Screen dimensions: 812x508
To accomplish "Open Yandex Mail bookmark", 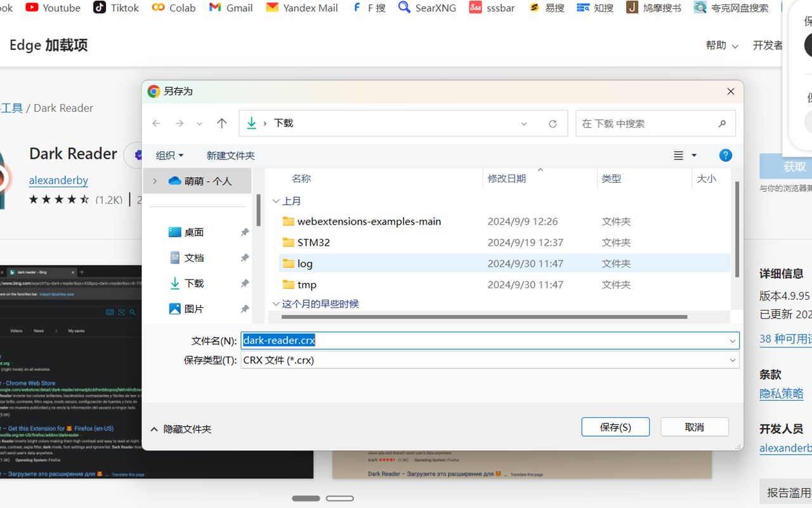I will pyautogui.click(x=302, y=8).
